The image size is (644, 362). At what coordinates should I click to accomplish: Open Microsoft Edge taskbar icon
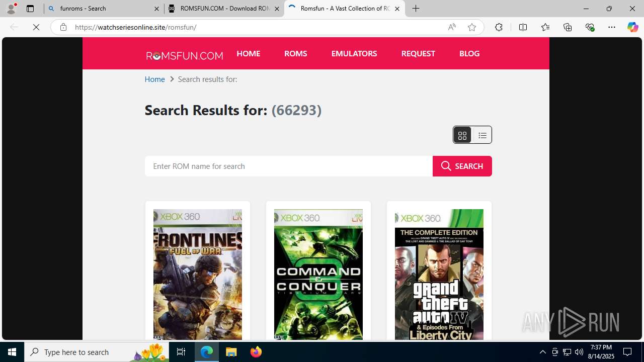point(207,352)
